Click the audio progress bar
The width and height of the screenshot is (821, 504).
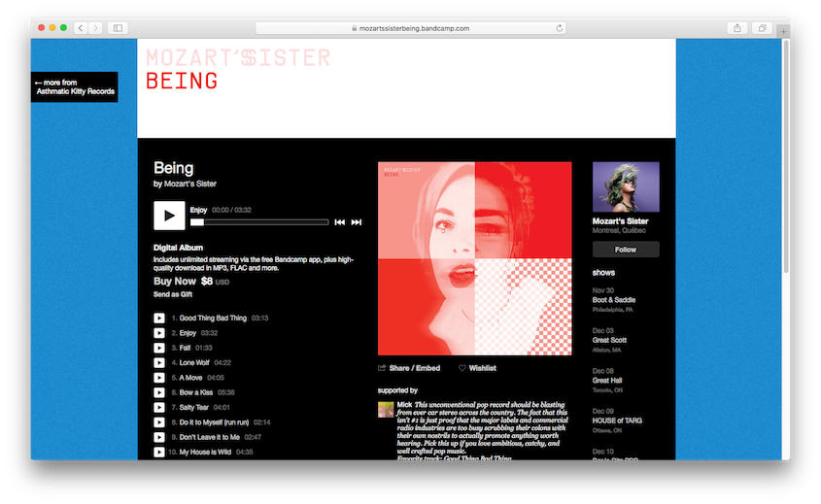tap(259, 222)
